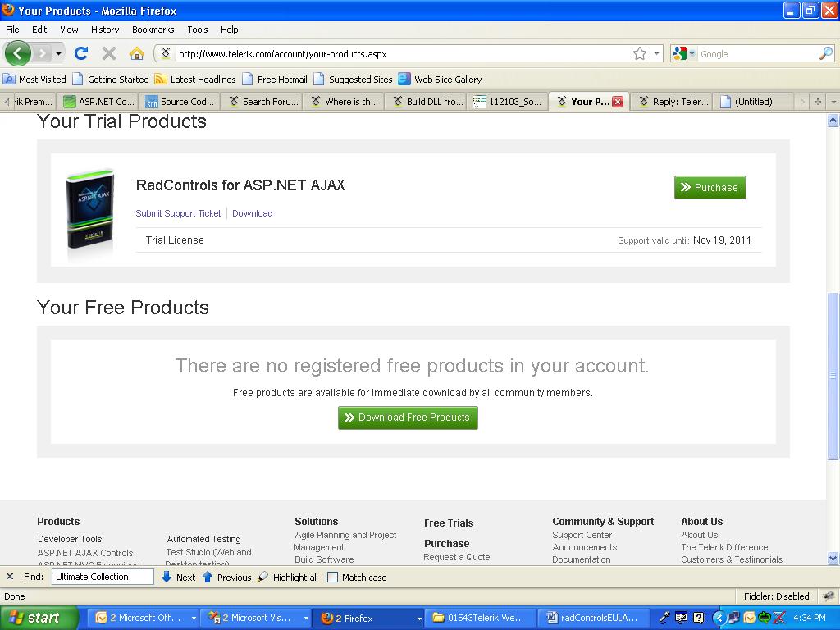Close the Find bar
The width and height of the screenshot is (840, 630).
10,577
